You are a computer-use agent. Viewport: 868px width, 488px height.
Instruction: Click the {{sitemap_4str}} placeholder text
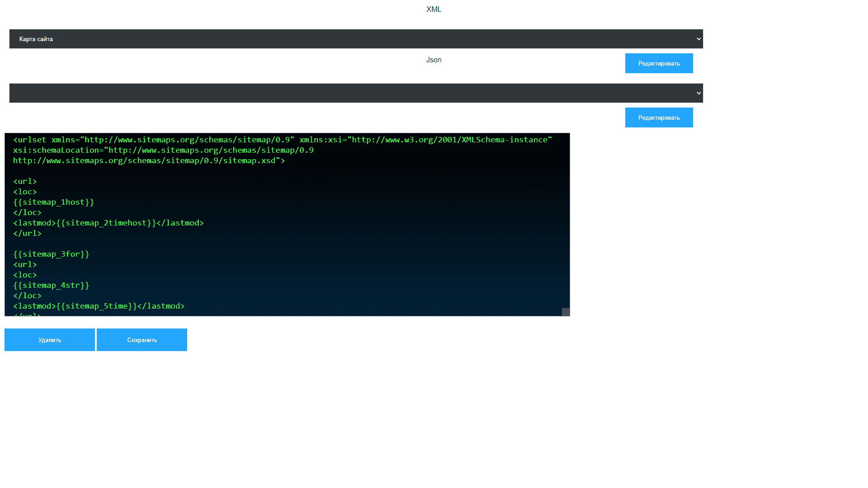click(x=51, y=285)
